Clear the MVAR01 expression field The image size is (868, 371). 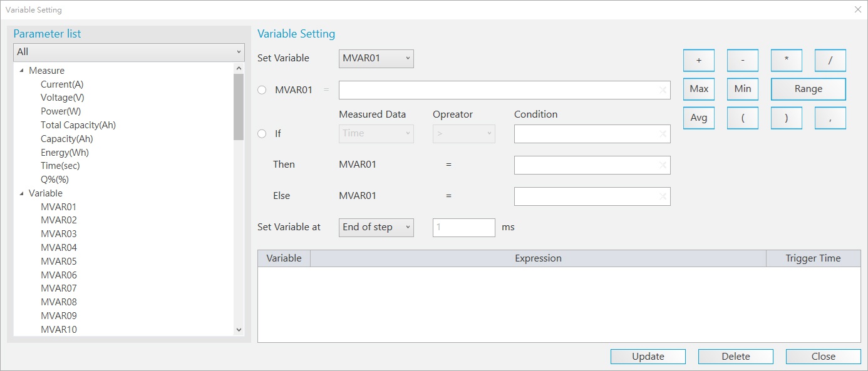point(663,91)
